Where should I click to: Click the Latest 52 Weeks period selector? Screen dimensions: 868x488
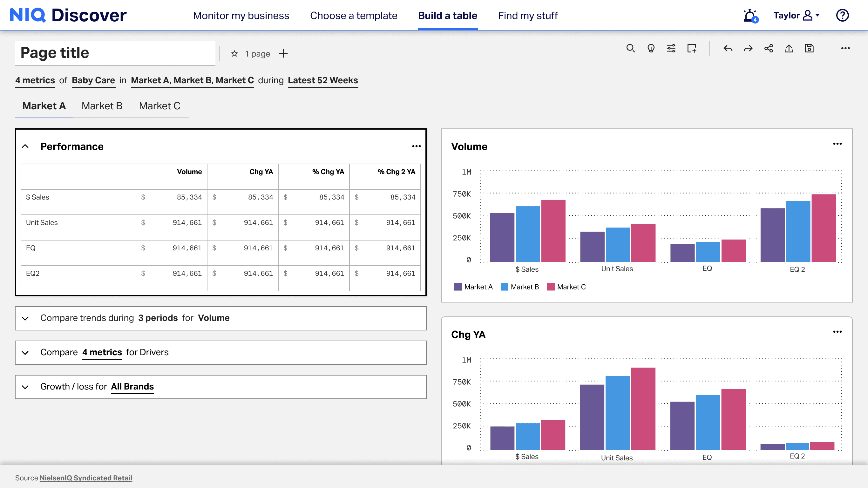pos(322,80)
